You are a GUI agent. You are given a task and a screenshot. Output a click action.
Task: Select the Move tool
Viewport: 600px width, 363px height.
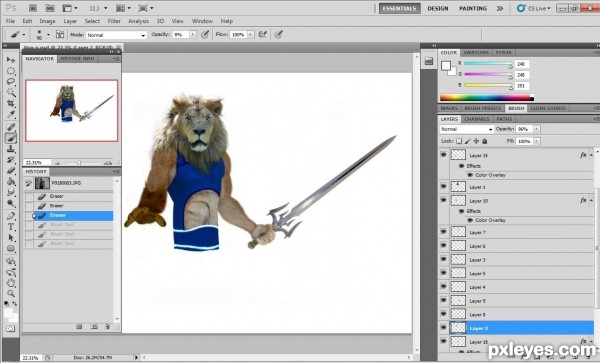[x=11, y=60]
